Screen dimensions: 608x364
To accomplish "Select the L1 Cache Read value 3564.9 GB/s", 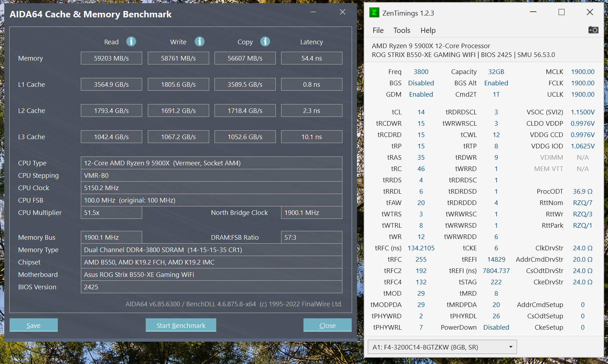I will tap(111, 84).
